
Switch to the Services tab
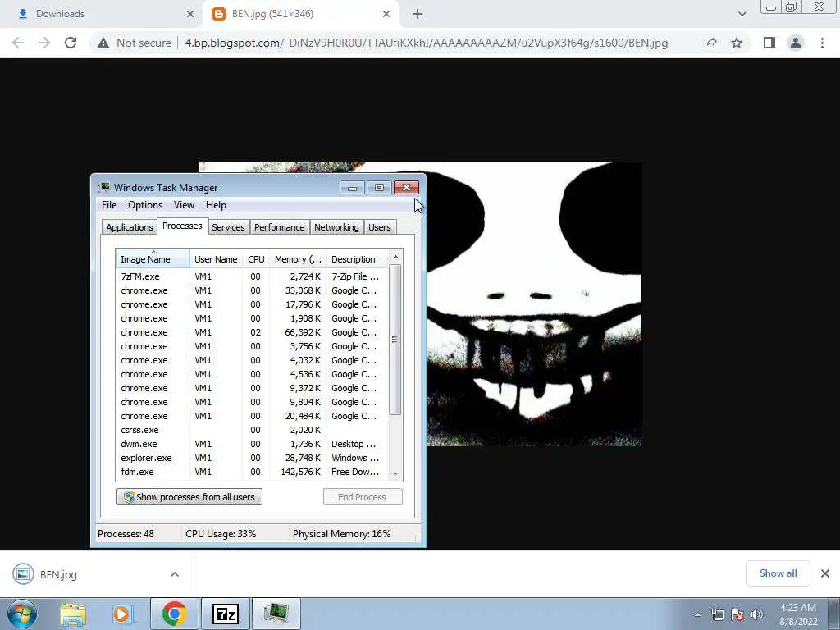point(228,227)
